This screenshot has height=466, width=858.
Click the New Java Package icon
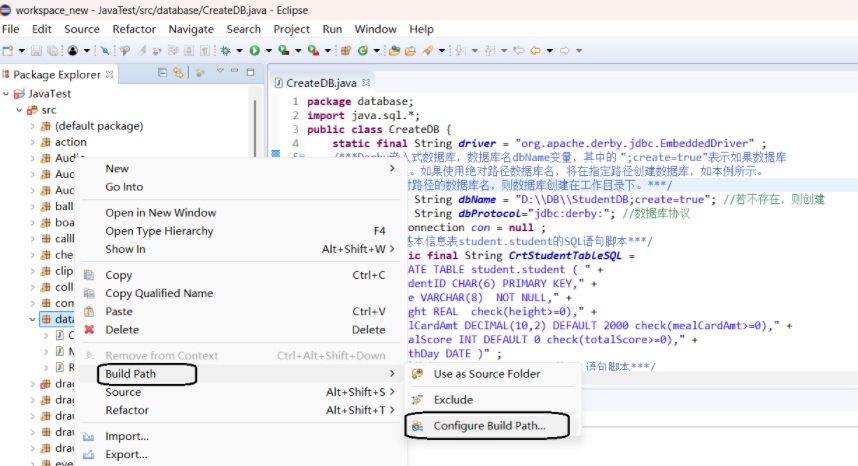tap(345, 51)
